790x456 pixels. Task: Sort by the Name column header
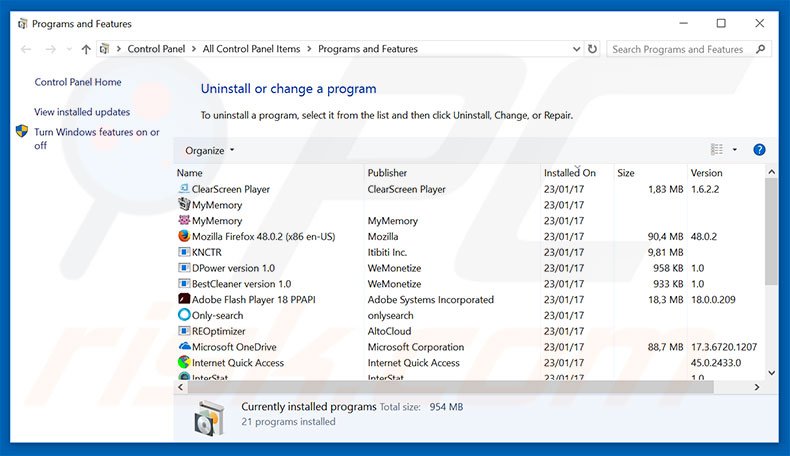pos(189,173)
